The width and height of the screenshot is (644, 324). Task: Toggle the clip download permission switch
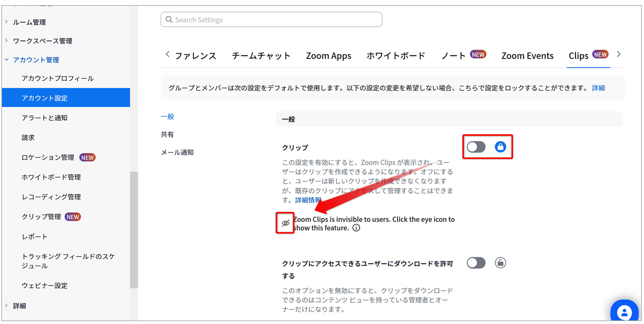(x=476, y=263)
